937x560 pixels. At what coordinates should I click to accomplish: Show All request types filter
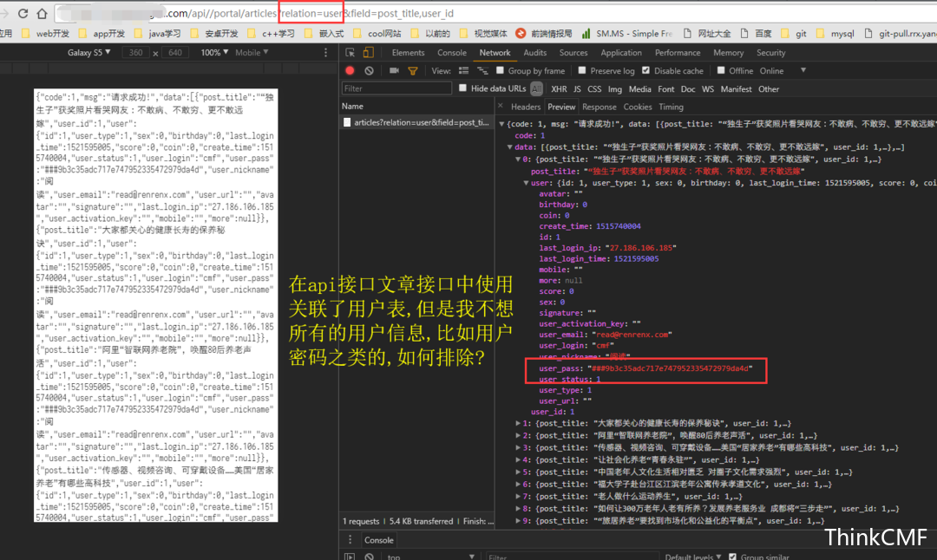[537, 89]
